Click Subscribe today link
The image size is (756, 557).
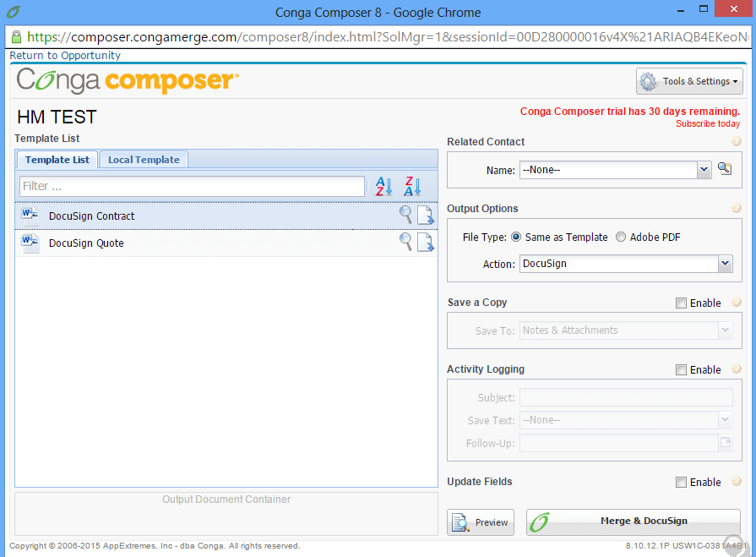(x=708, y=124)
